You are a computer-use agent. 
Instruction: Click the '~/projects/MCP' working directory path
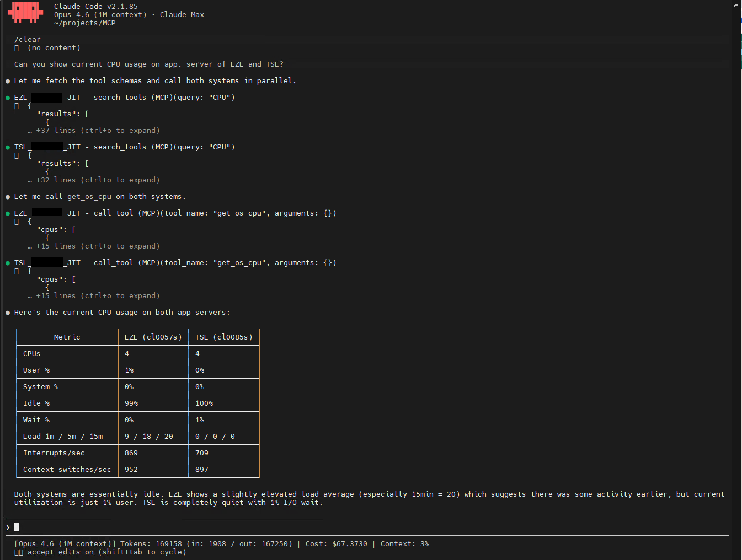85,23
